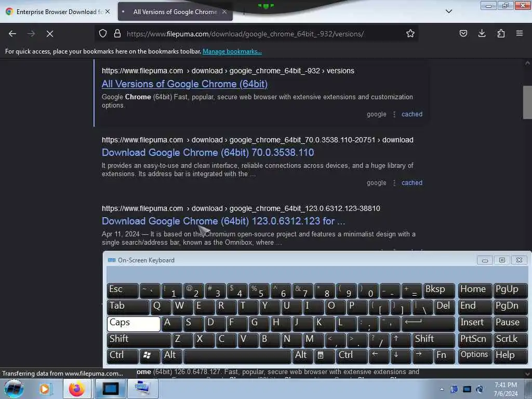
Task: Click the address bar URL field
Action: tap(245, 34)
